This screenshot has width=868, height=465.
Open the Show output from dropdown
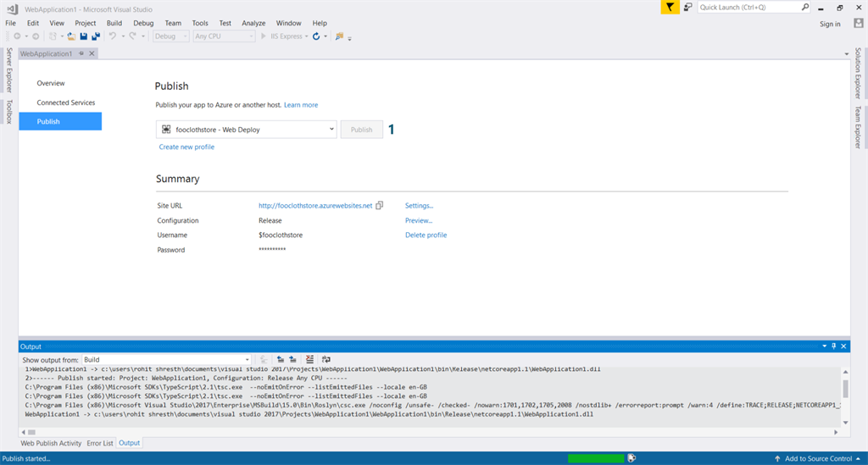165,360
